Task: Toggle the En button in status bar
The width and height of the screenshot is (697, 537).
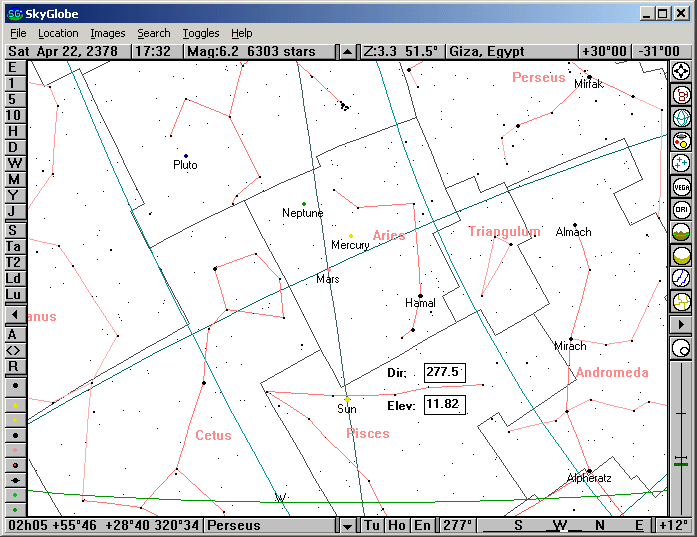Action: 422,525
